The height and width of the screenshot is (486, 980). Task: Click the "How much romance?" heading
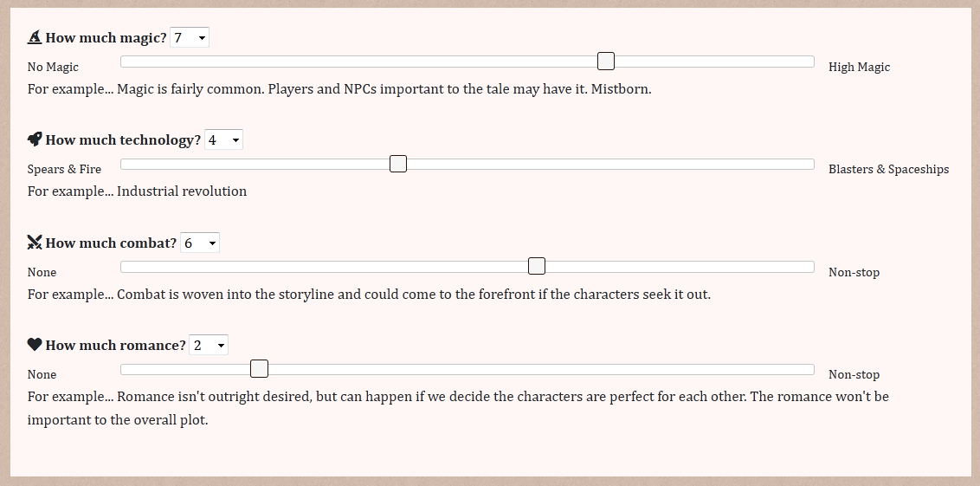click(115, 346)
